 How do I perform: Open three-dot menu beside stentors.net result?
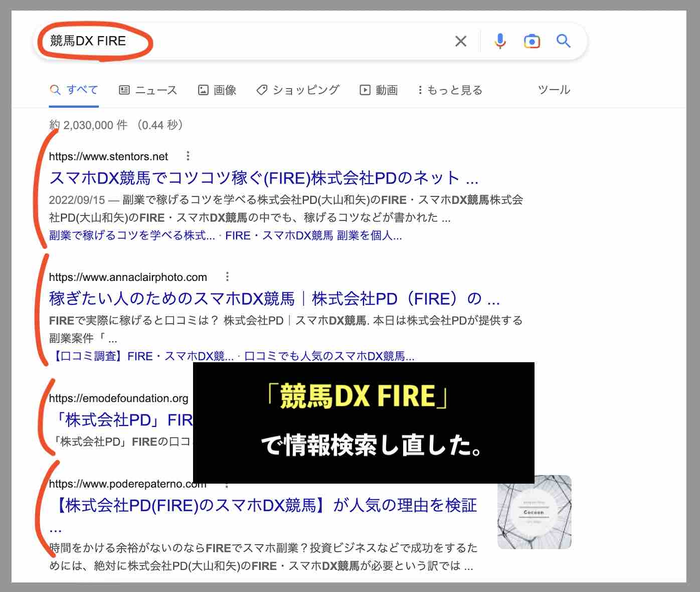(x=189, y=156)
